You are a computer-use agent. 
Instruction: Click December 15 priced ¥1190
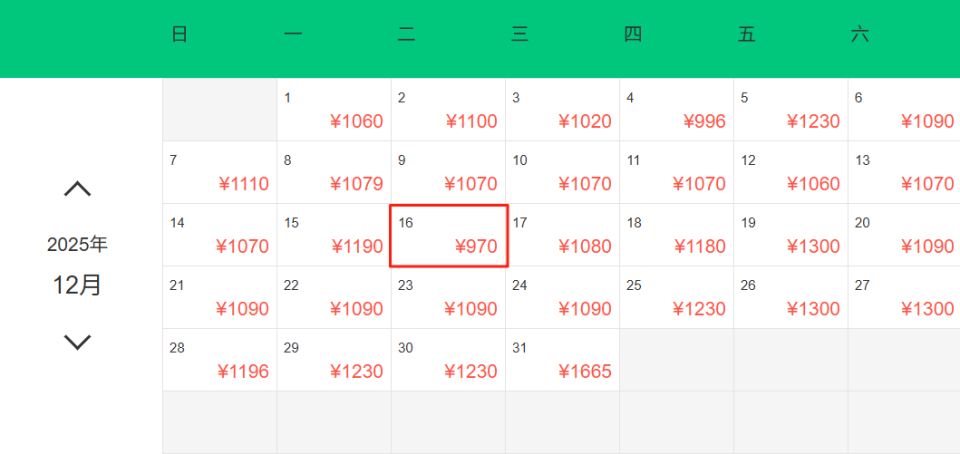click(x=334, y=236)
